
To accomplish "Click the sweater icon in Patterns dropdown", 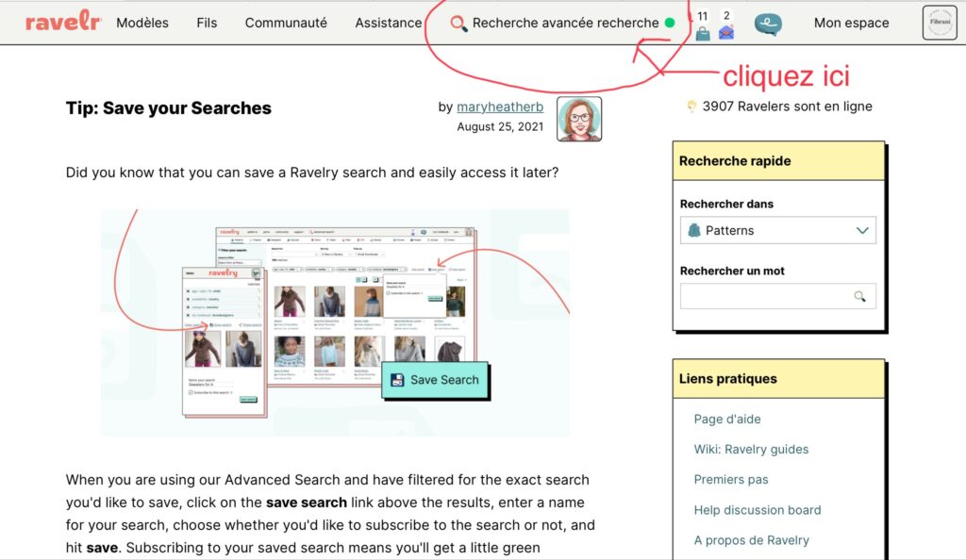I will [x=694, y=230].
